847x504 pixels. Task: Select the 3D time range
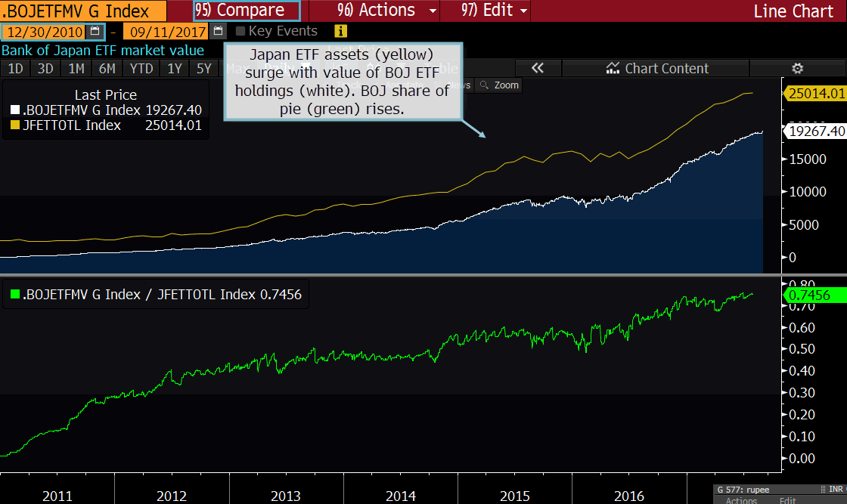(45, 69)
